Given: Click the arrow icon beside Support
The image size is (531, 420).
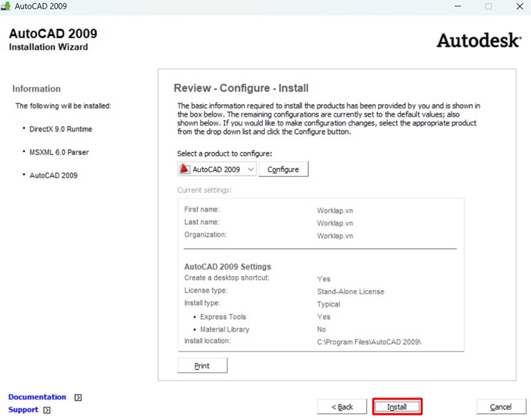Looking at the screenshot, I should (47, 410).
